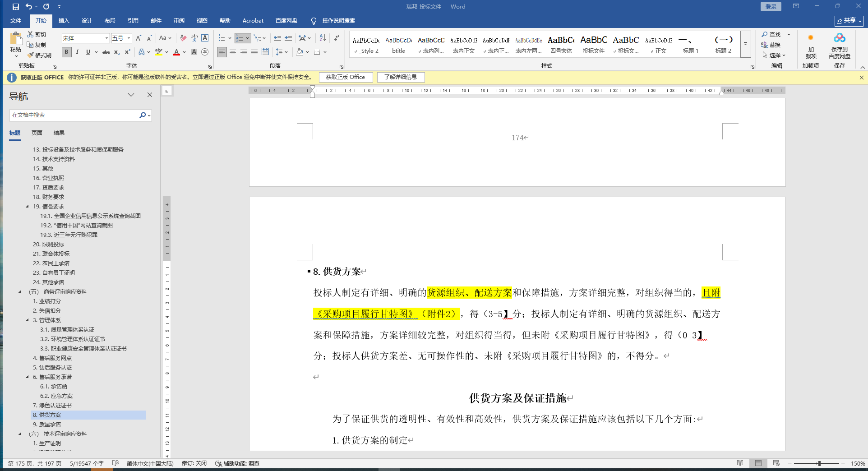Switch to the 页面 navigation tab
This screenshot has height=471, width=868.
click(x=37, y=133)
